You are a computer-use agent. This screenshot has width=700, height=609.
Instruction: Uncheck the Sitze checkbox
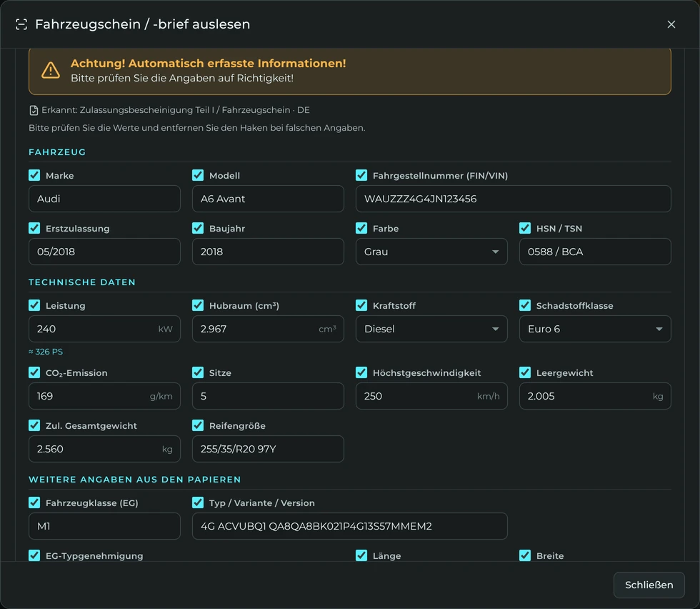pos(198,372)
